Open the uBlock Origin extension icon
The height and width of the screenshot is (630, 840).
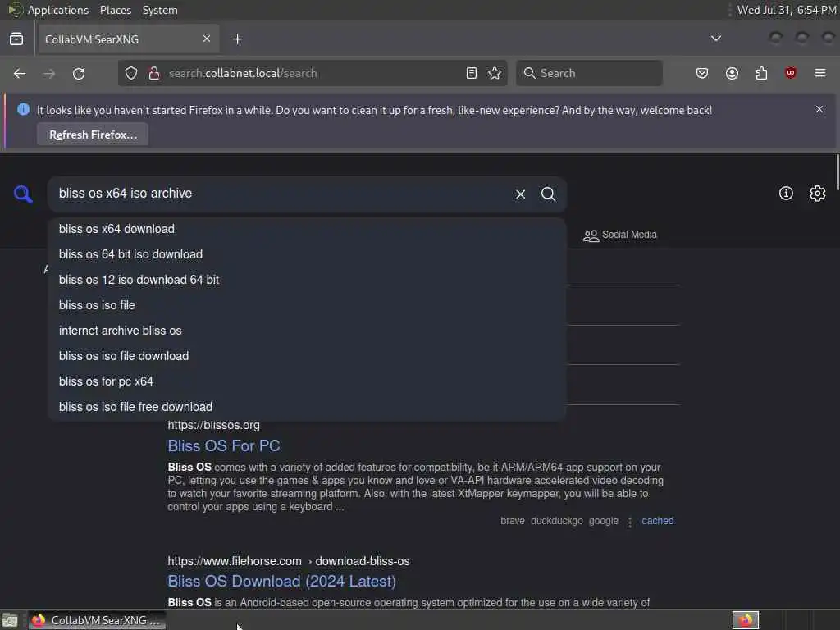(x=791, y=73)
